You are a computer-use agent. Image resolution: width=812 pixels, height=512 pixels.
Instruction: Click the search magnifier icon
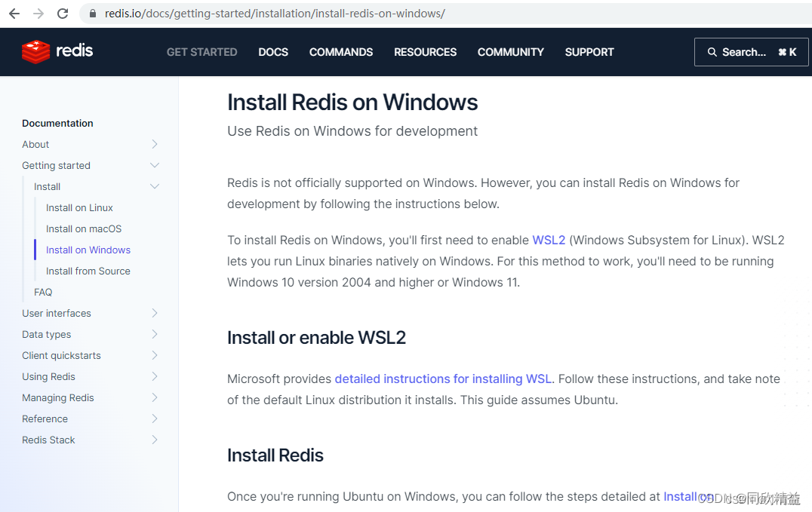(712, 52)
